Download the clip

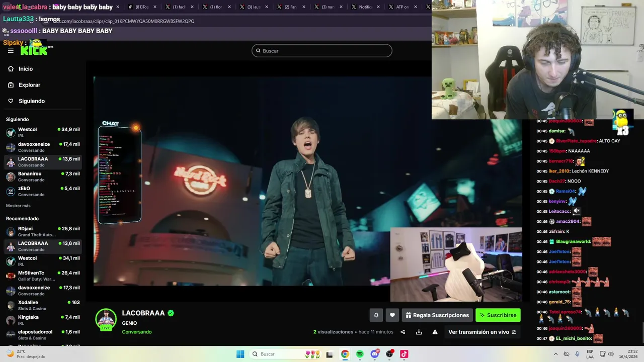(419, 332)
